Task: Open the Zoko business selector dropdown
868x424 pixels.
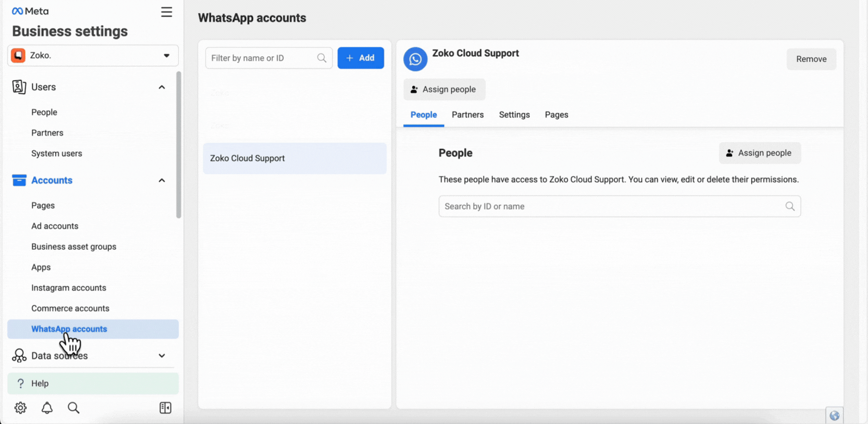Action: tap(93, 55)
